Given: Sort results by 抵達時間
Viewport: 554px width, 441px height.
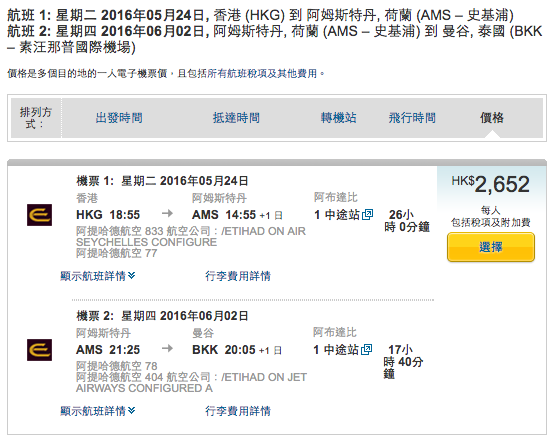Looking at the screenshot, I should coord(236,118).
